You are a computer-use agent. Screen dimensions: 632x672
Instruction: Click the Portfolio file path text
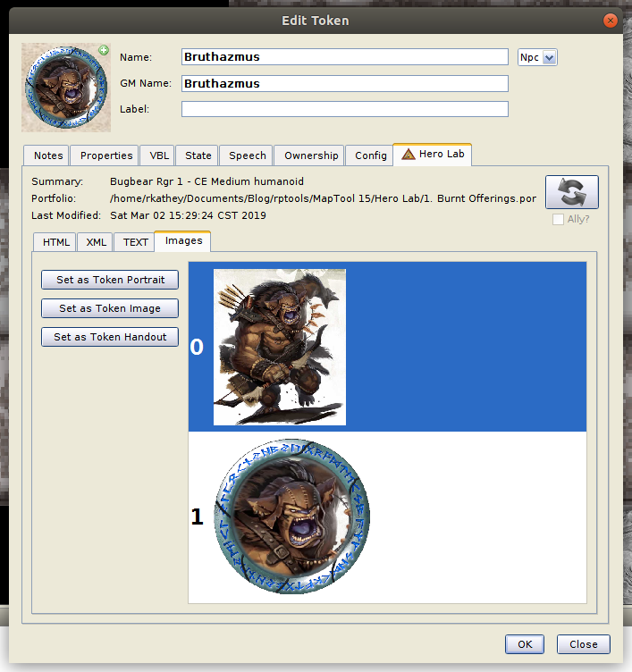click(x=323, y=198)
